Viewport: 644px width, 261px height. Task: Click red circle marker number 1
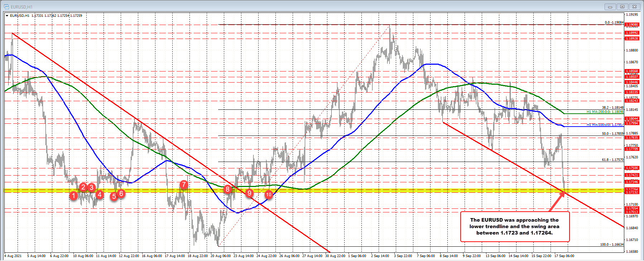73,196
